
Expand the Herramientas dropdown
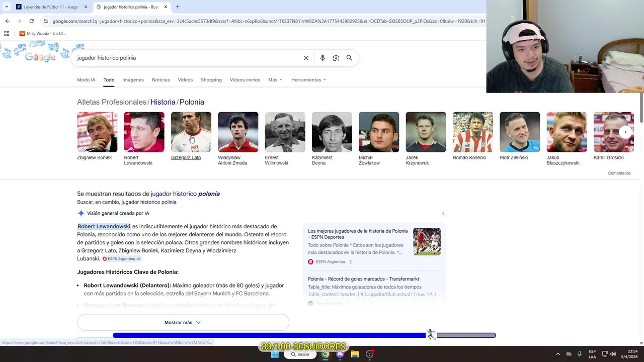[308, 80]
